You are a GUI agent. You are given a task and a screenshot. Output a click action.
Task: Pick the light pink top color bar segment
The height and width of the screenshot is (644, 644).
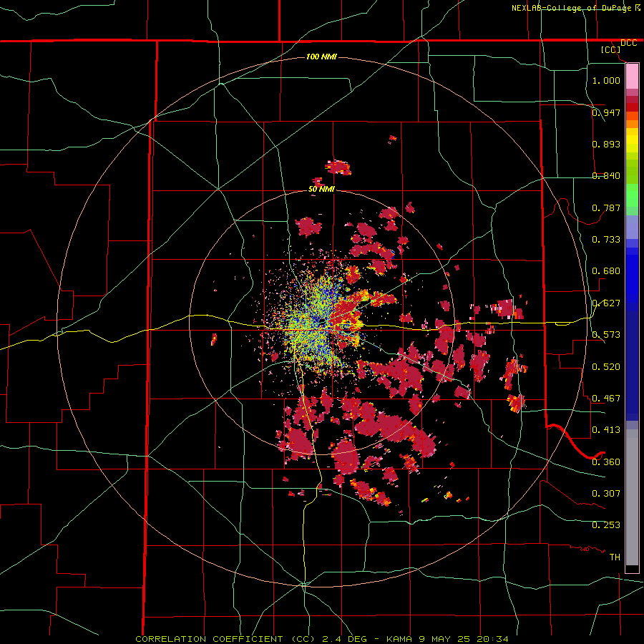(x=632, y=76)
